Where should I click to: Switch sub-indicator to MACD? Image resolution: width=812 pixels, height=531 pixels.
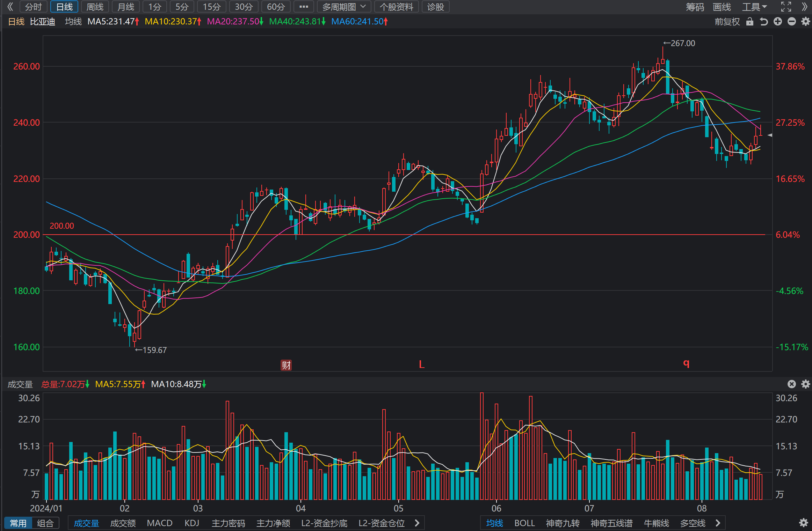pos(160,523)
